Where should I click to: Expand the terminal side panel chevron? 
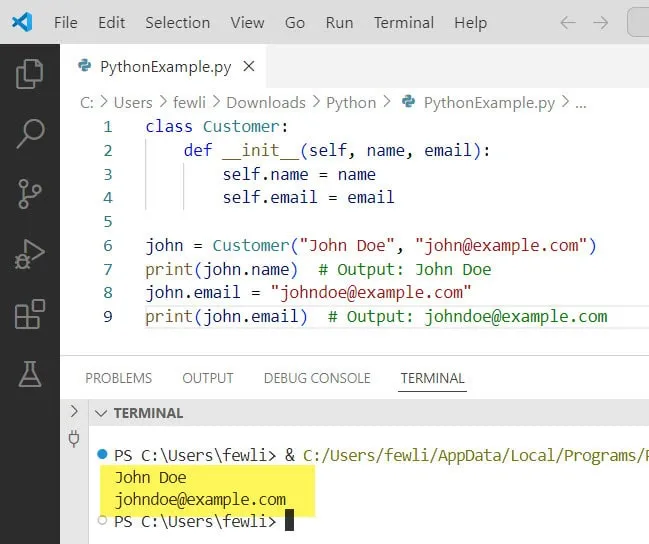point(74,411)
